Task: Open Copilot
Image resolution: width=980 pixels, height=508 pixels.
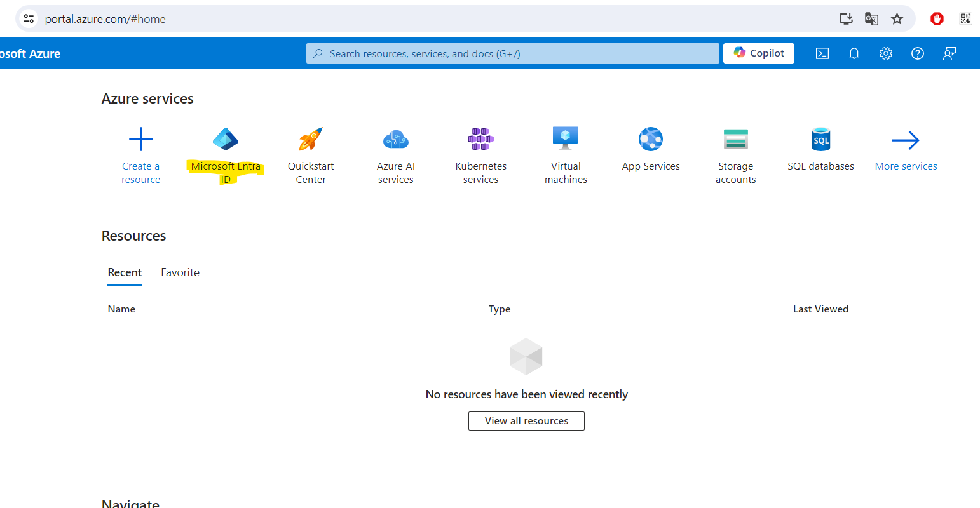Action: [x=759, y=53]
